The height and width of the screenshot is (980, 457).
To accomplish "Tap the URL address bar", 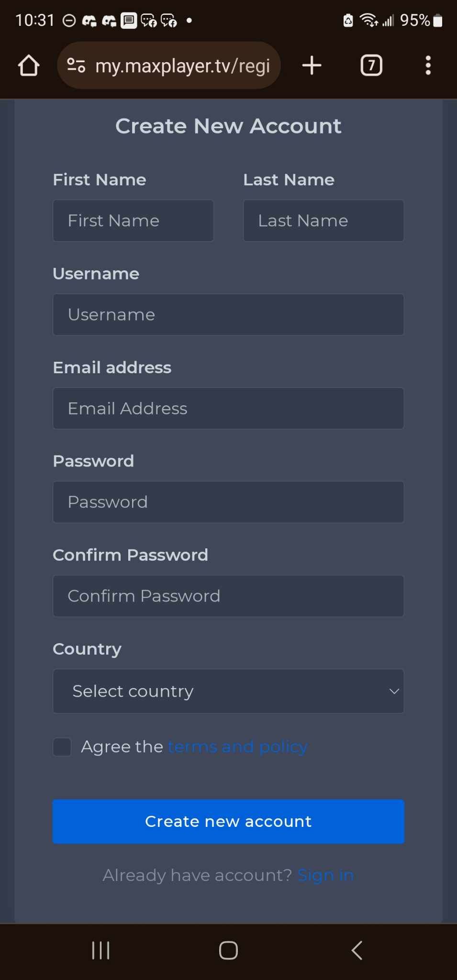I will pos(182,66).
